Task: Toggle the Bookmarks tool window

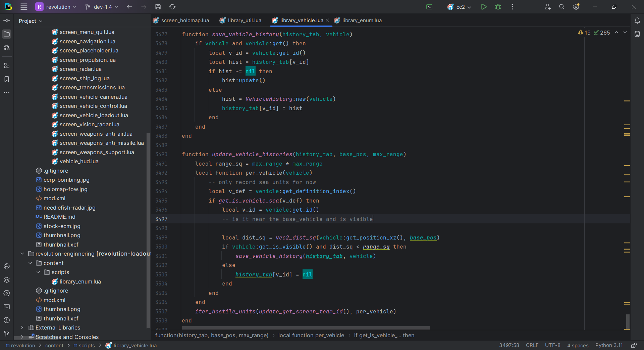Action: coord(7,79)
